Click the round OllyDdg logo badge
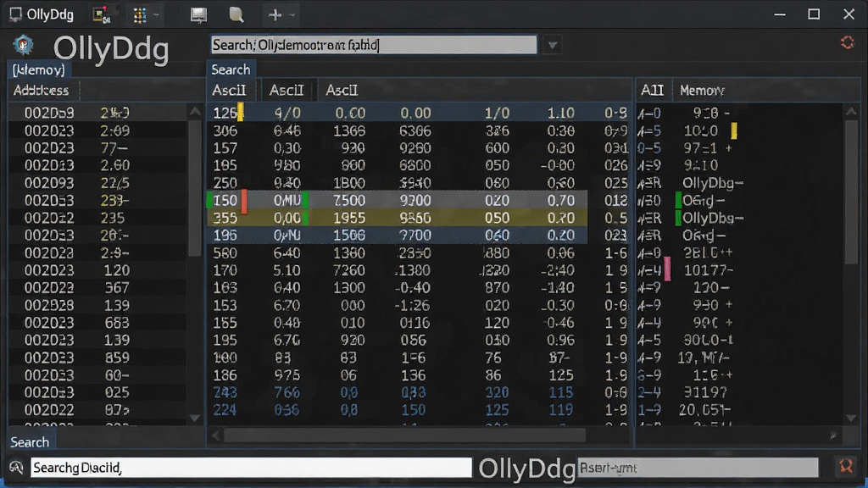The height and width of the screenshot is (488, 868). pyautogui.click(x=23, y=45)
